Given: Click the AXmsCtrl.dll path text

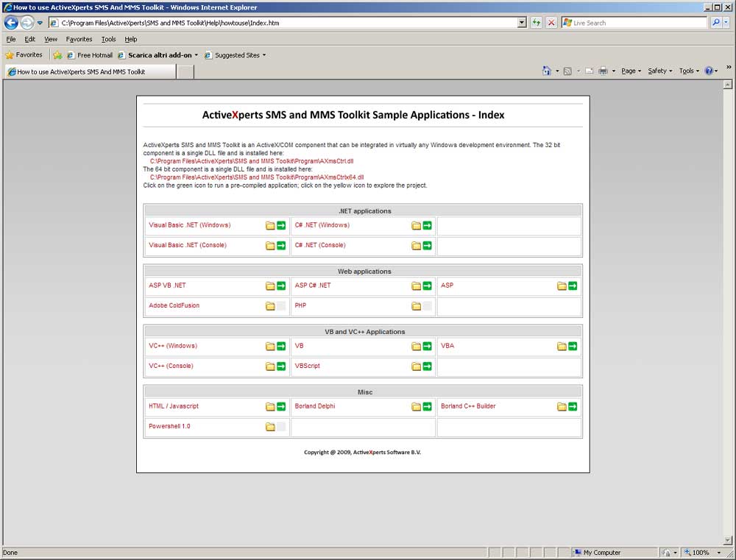Looking at the screenshot, I should (x=252, y=161).
